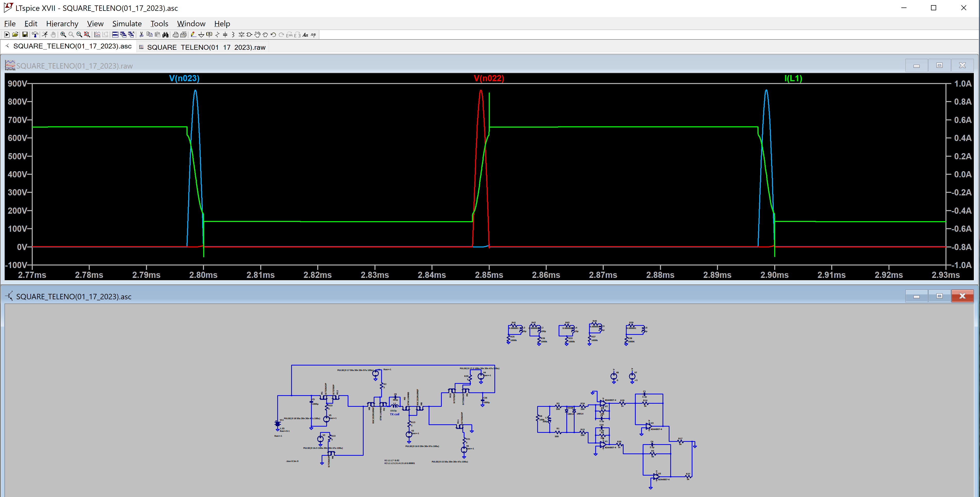The width and height of the screenshot is (980, 497).
Task: Click the Tile Windows Horizontally icon
Action: coord(115,35)
